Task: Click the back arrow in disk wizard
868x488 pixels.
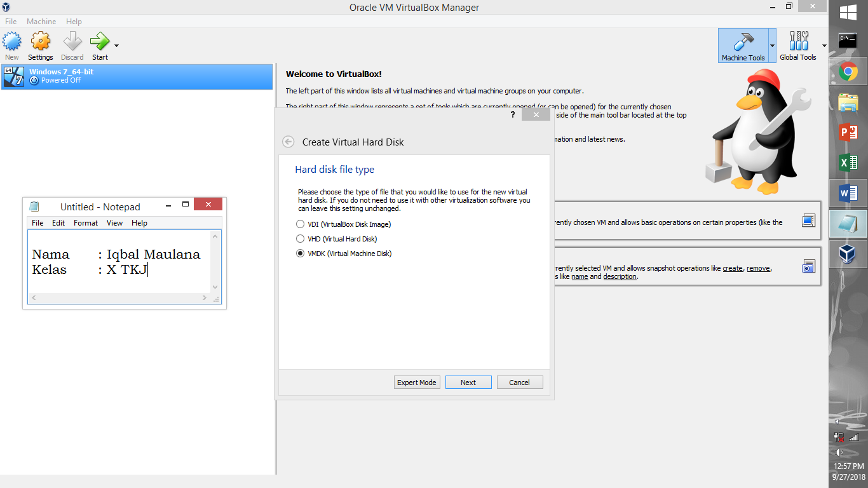Action: click(288, 142)
